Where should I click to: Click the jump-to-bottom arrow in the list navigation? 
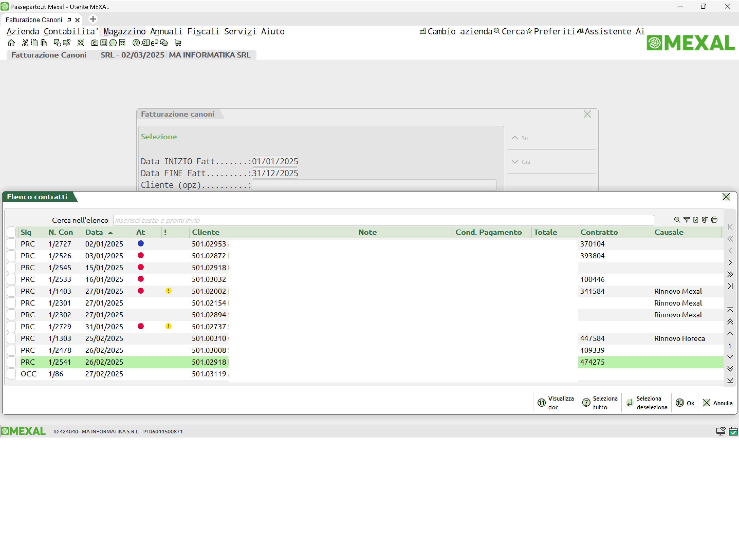point(730,380)
